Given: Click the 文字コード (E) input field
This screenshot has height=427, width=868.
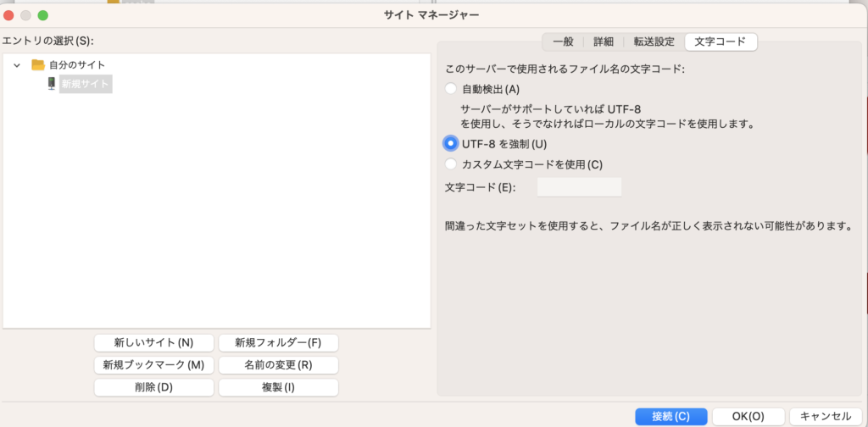Looking at the screenshot, I should (x=579, y=187).
